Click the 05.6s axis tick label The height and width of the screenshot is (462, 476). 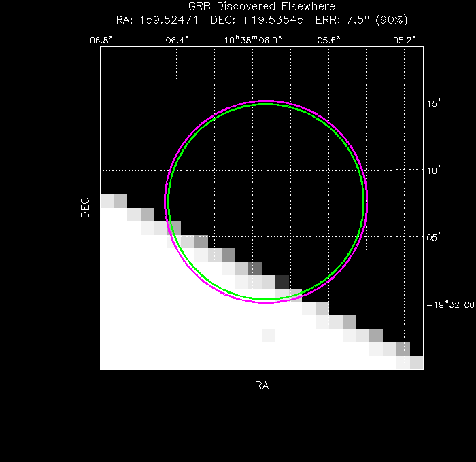pyautogui.click(x=328, y=40)
